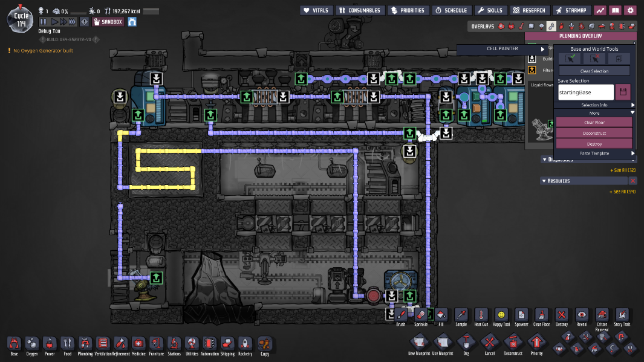Screen dimensions: 644x362
Task: Collapse the Diagnostics panel
Action: click(545, 160)
